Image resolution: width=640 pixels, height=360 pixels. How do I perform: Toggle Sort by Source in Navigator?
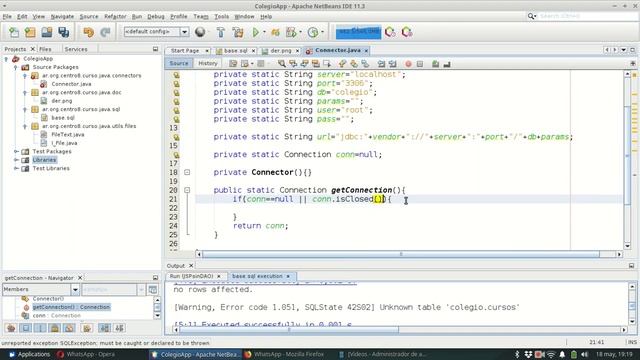point(120,328)
